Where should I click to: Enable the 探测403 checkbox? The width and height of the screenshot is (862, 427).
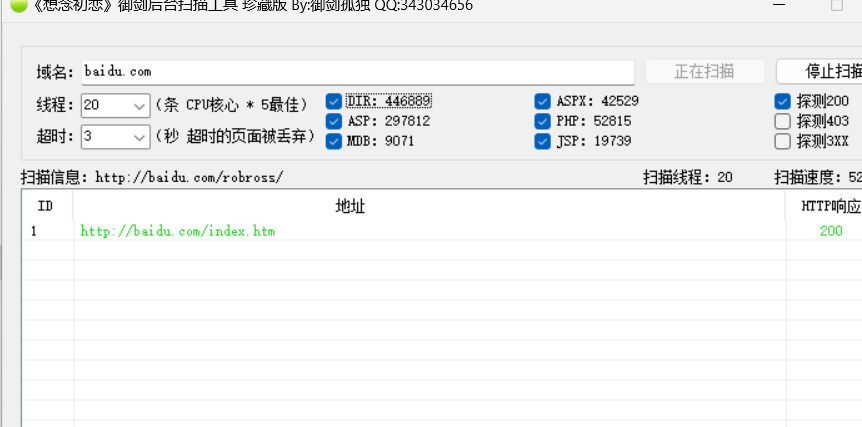[x=782, y=121]
